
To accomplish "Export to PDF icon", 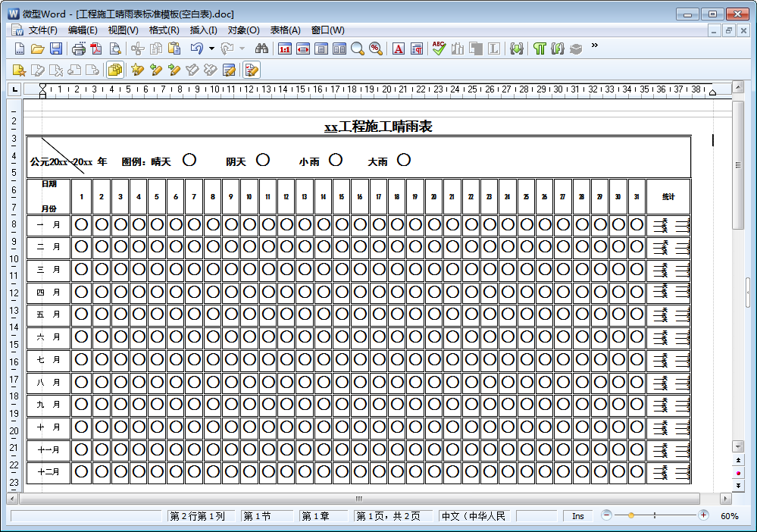I will pyautogui.click(x=96, y=49).
